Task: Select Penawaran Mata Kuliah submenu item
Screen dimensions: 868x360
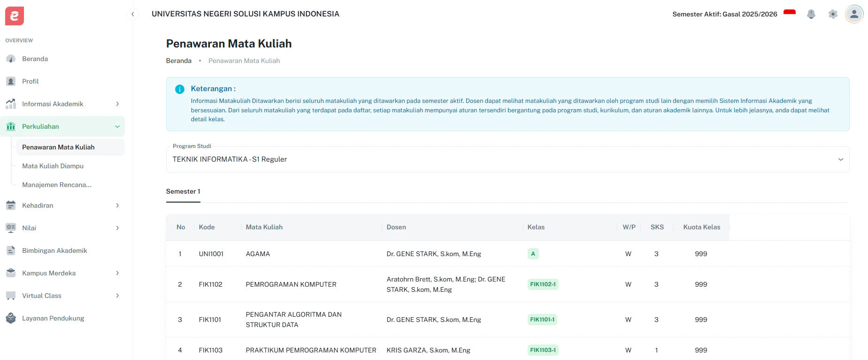Action: pyautogui.click(x=70, y=147)
